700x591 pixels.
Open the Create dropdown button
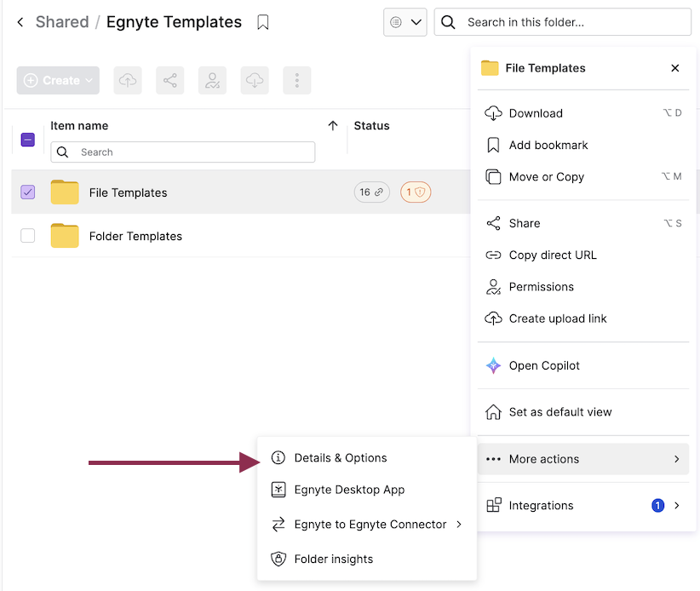(58, 80)
